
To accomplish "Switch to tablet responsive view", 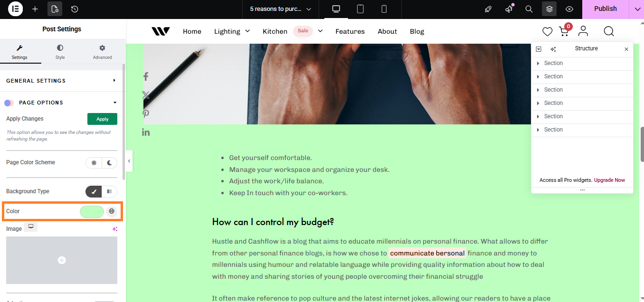I will 360,9.
